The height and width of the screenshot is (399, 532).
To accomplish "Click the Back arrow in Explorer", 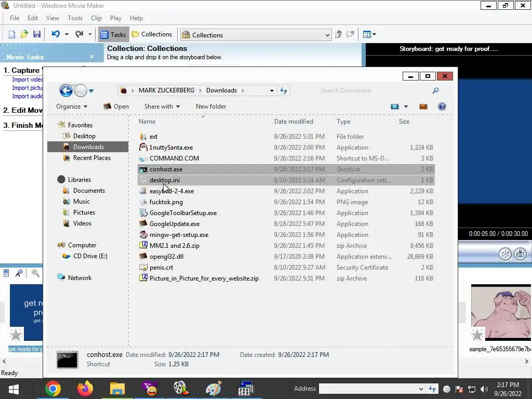I will tap(66, 90).
